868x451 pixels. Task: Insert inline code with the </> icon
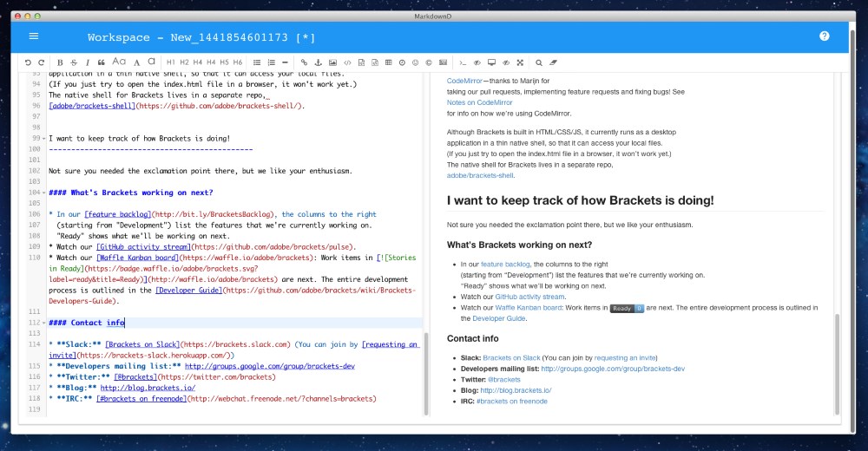347,62
